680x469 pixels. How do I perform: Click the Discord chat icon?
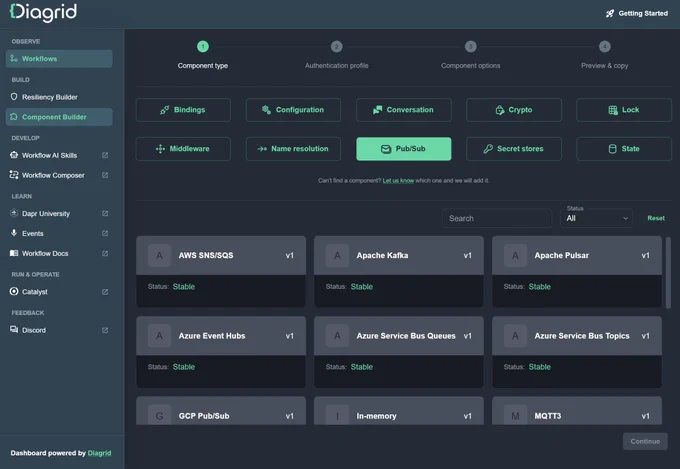pyautogui.click(x=14, y=330)
